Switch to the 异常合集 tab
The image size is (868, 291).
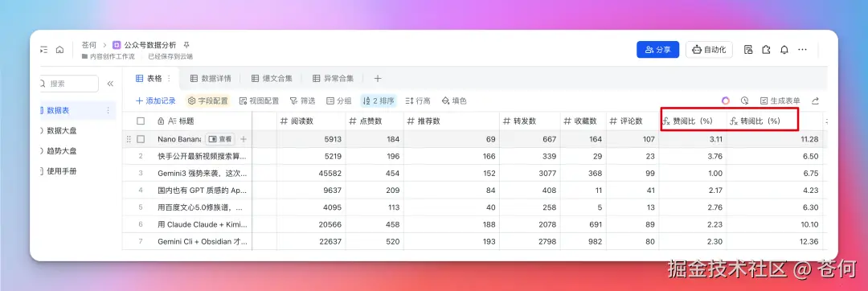pyautogui.click(x=334, y=79)
